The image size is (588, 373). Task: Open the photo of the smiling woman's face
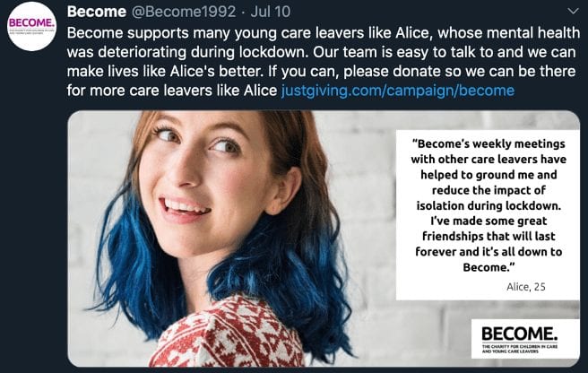(210, 177)
